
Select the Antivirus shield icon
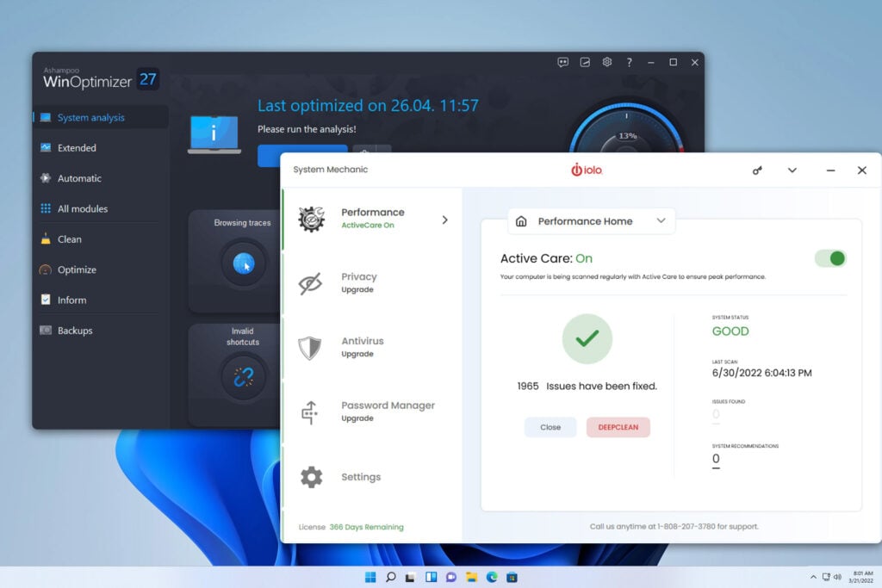310,346
